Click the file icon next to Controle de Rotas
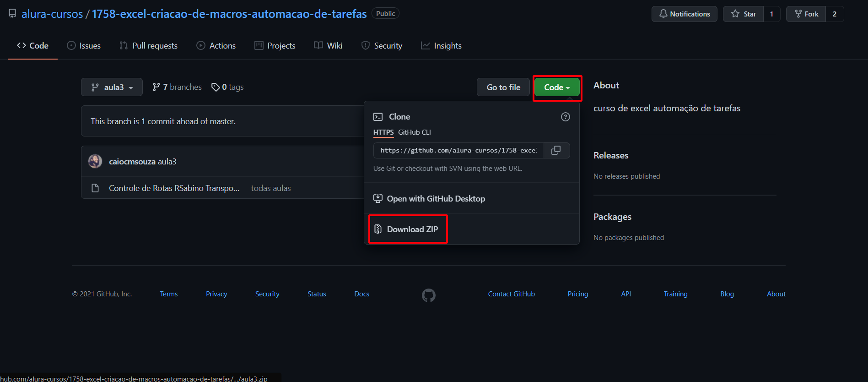Image resolution: width=868 pixels, height=382 pixels. pyautogui.click(x=95, y=188)
